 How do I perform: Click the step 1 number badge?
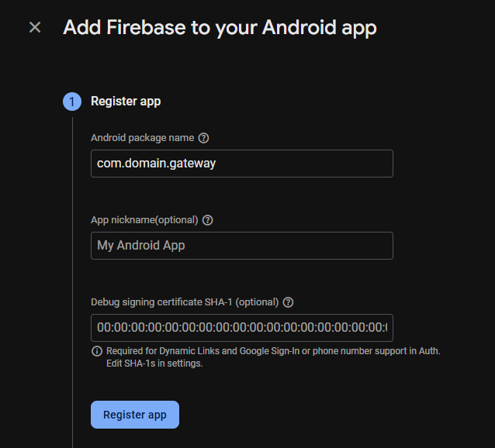(72, 102)
